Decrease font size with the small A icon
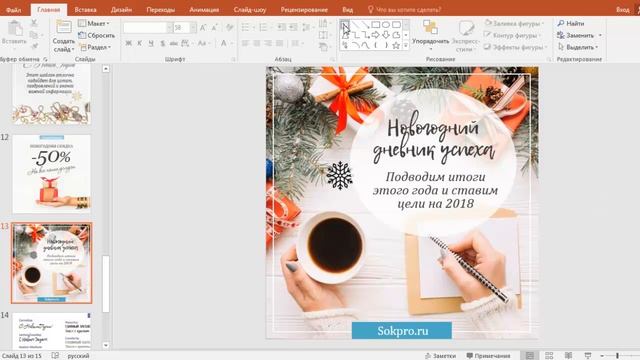The image size is (640, 360). click(x=214, y=27)
